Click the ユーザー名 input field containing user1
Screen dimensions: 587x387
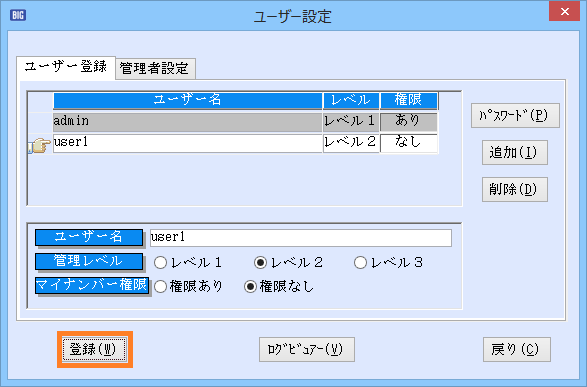301,238
